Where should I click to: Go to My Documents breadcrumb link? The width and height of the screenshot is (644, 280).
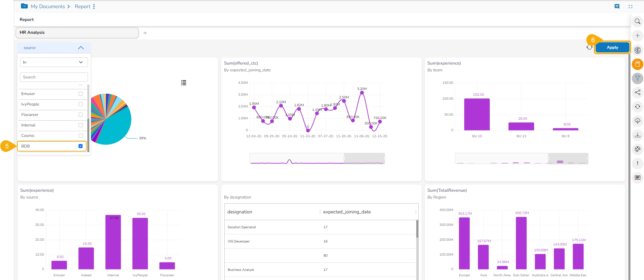pyautogui.click(x=48, y=6)
